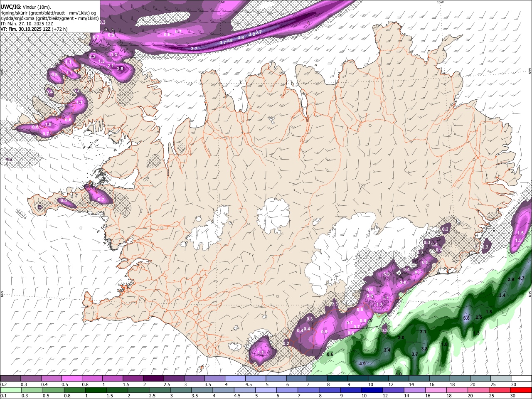
Task: Click the violet lower legend swatch above 14
Action: click(x=414, y=390)
